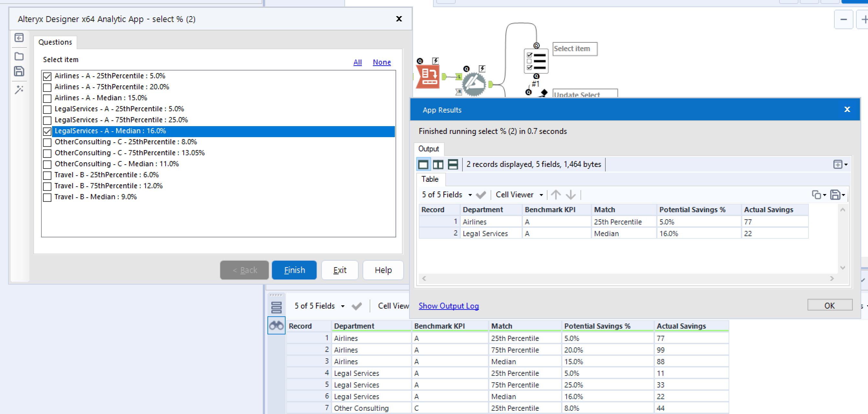Switch App Results to single-pane layout
The height and width of the screenshot is (414, 868).
[x=424, y=165]
